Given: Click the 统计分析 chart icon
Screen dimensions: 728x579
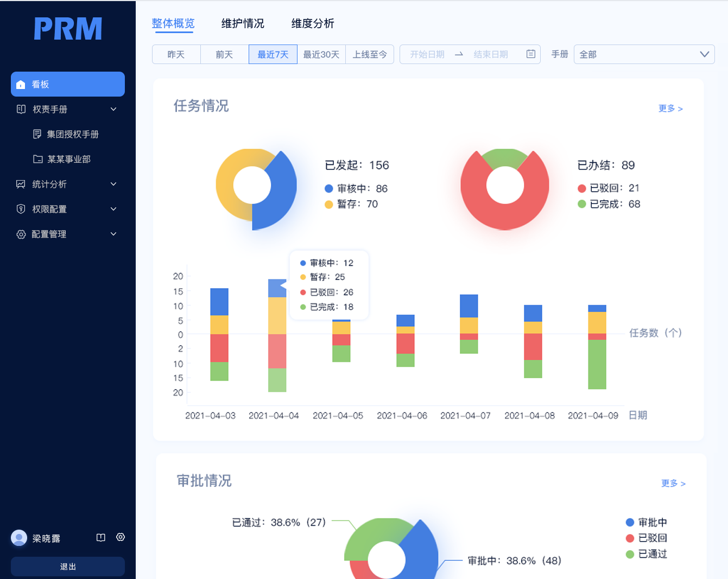Looking at the screenshot, I should coord(21,184).
